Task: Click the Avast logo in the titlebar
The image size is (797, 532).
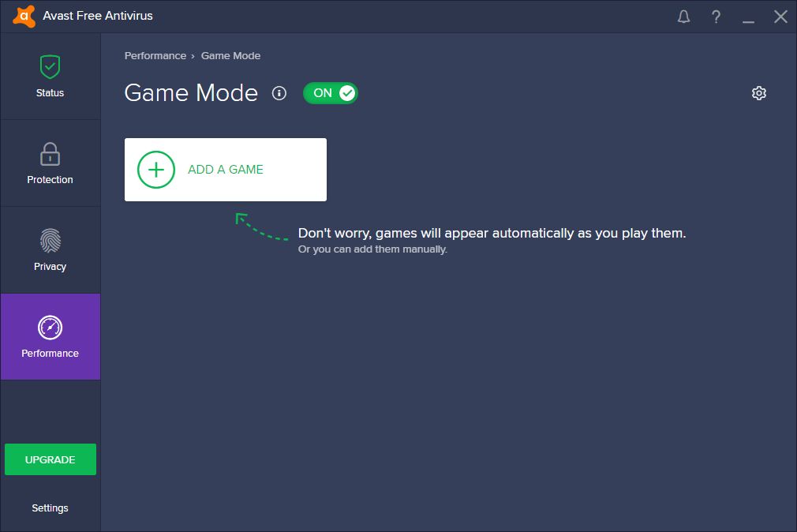Action: (22, 15)
